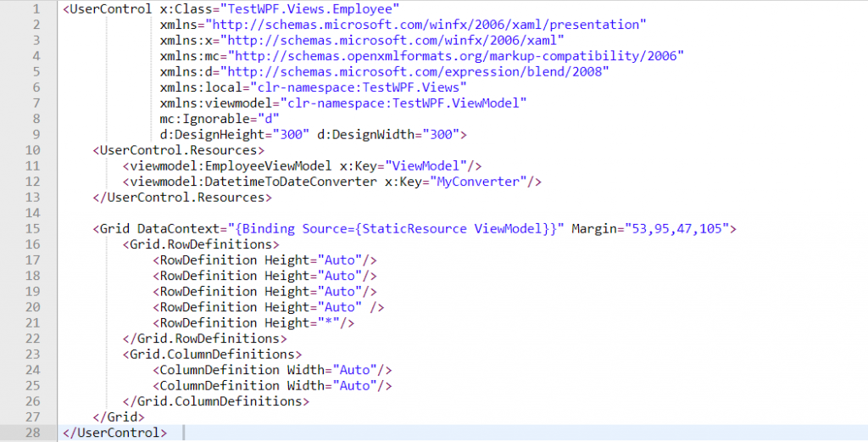Click the RowDefinition on line 17
Screen dimensions: 868x442
coord(264,260)
